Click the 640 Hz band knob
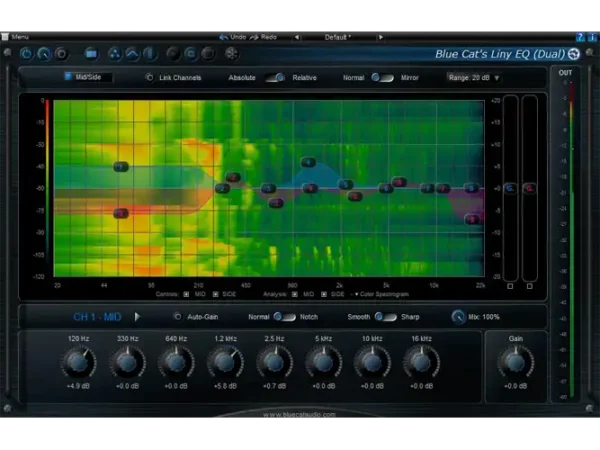Screen dimensions: 600x450 [176, 362]
